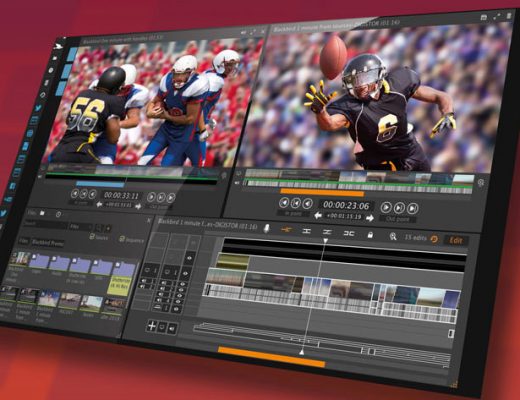Click the last transport button in the left viewer
520x400 pixels.
tap(171, 198)
